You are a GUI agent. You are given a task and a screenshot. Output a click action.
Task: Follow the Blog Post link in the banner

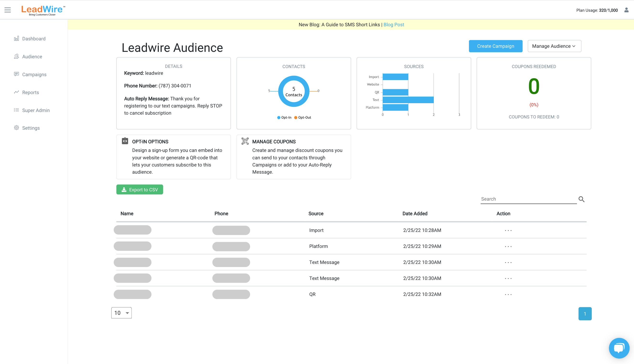tap(394, 25)
